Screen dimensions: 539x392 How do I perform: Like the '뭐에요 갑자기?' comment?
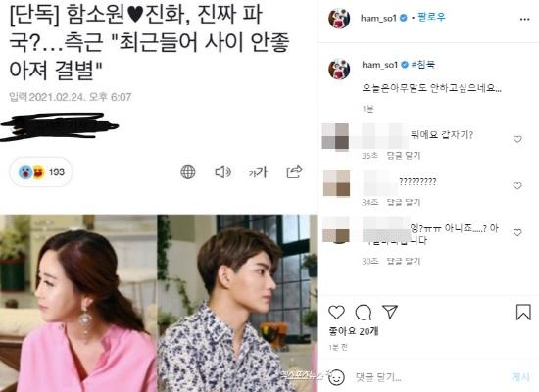517,139
